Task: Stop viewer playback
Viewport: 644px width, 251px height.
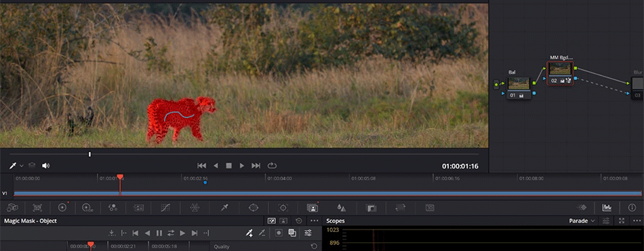Action: point(228,166)
